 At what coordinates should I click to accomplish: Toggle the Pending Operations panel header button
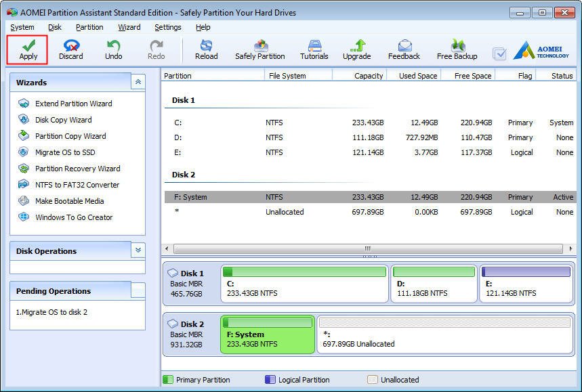point(138,290)
